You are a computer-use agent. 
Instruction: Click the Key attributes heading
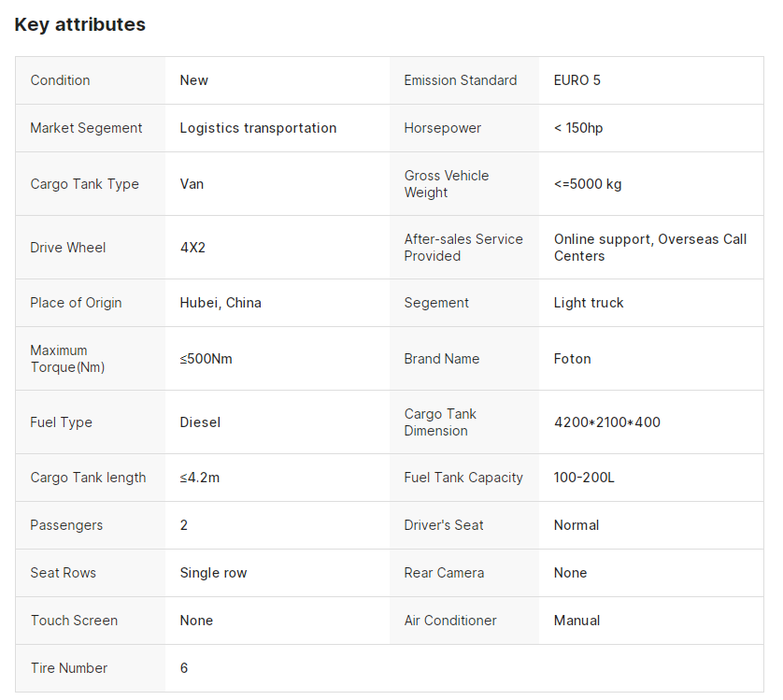point(80,24)
